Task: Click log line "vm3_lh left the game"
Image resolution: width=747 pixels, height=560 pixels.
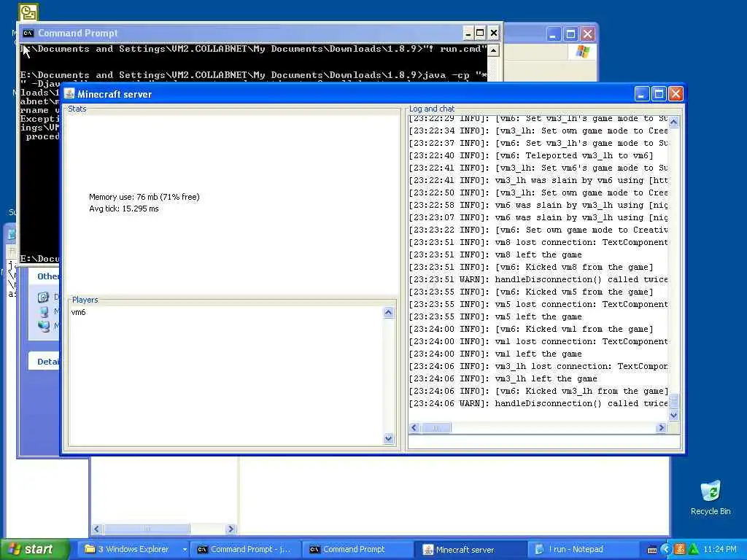Action: click(503, 378)
